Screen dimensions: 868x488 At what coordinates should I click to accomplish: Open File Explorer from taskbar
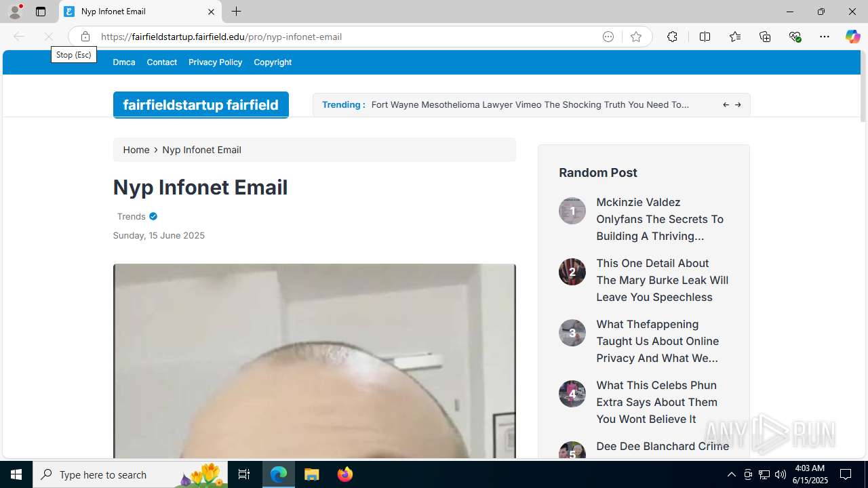coord(312,474)
